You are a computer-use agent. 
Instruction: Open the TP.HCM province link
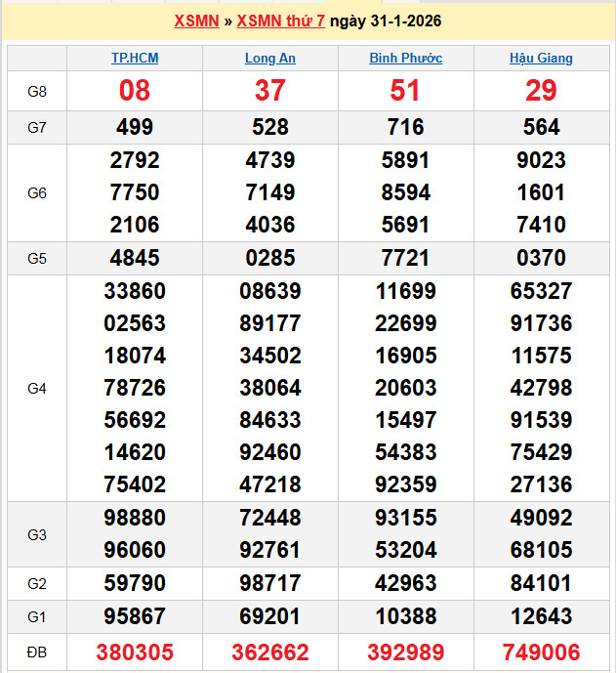(x=135, y=59)
